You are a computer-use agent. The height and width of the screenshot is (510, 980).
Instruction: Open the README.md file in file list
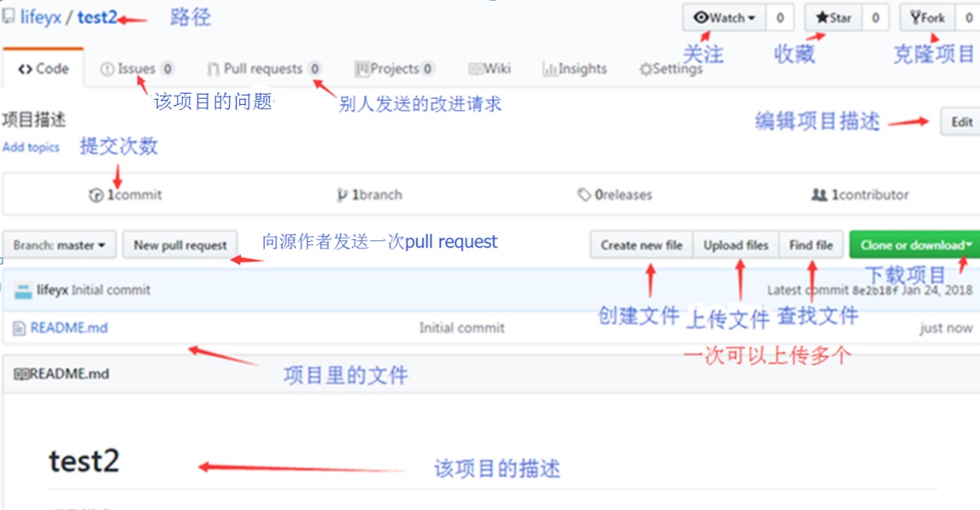point(68,327)
